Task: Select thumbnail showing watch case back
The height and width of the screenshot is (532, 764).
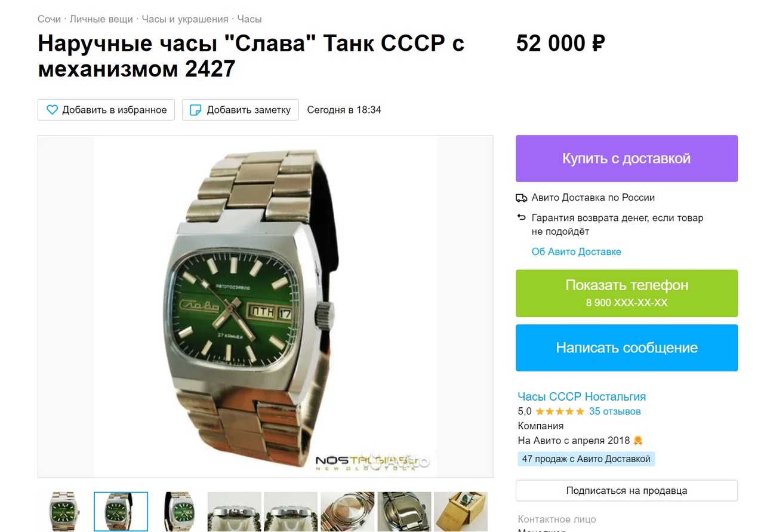Action: [x=347, y=512]
